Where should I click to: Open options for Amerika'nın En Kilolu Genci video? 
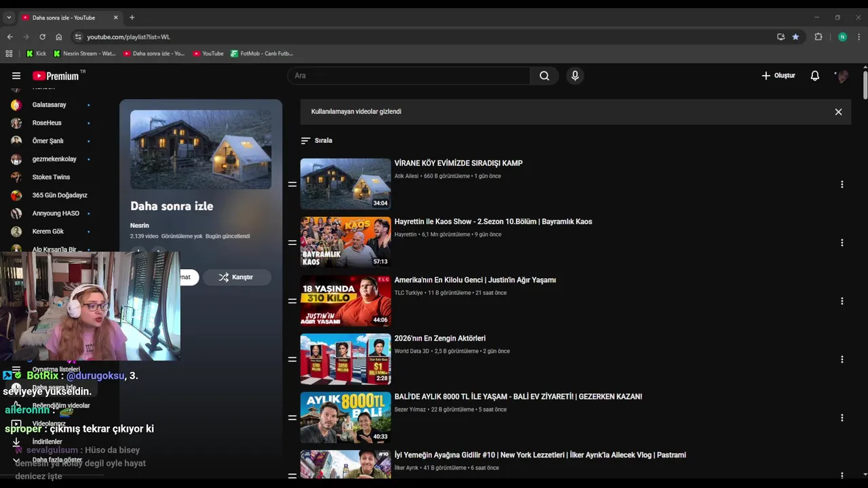[842, 301]
